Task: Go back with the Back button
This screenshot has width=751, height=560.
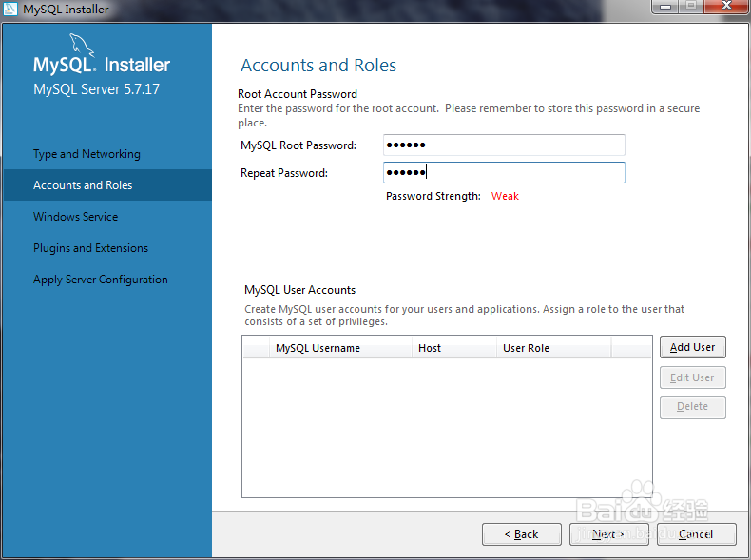Action: [x=522, y=534]
